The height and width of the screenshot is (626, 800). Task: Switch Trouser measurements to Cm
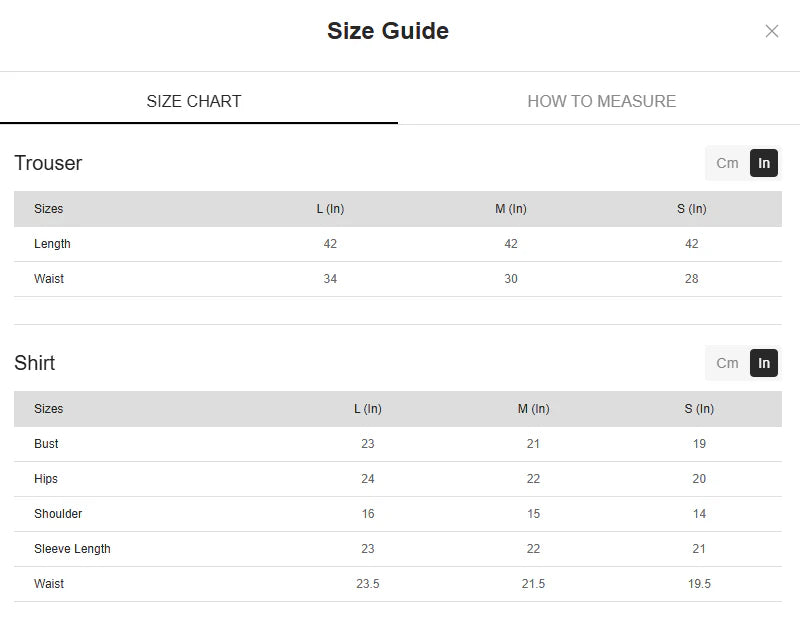coord(727,163)
